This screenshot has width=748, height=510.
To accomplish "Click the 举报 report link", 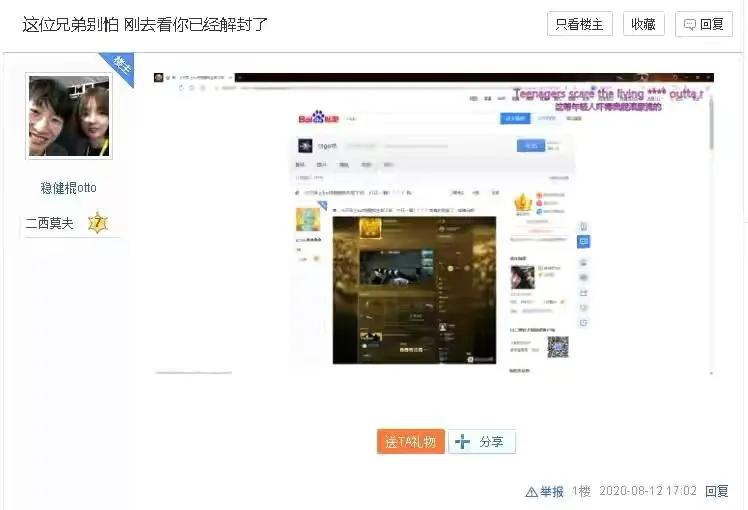I will tap(552, 491).
